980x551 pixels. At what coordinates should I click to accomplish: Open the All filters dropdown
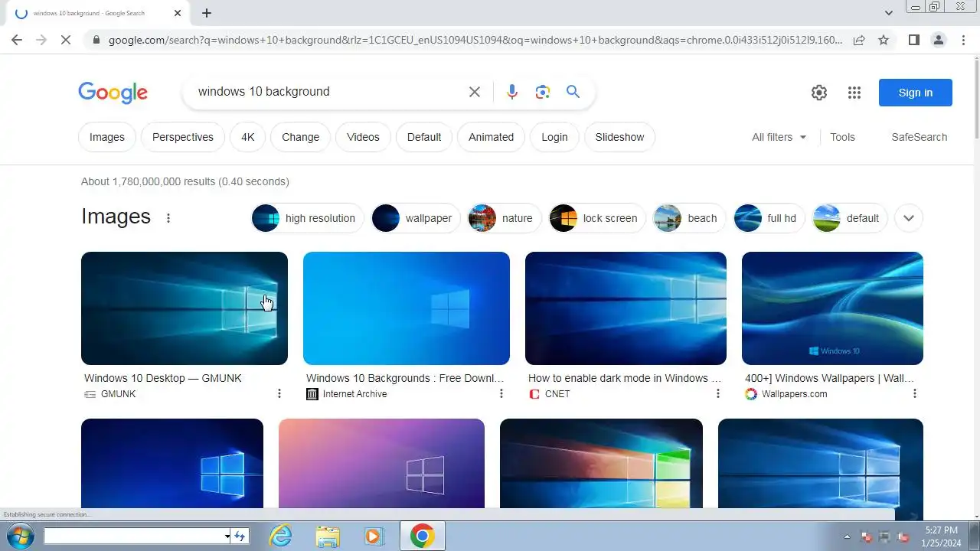779,137
